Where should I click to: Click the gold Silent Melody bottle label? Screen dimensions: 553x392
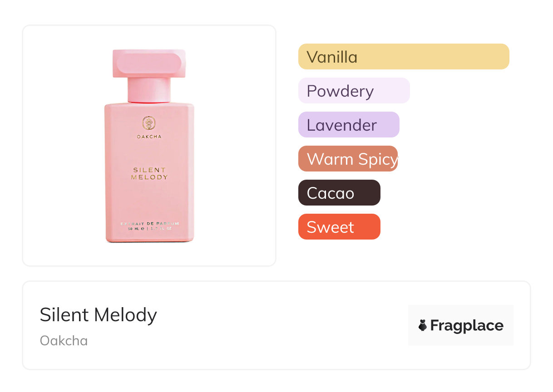(149, 174)
